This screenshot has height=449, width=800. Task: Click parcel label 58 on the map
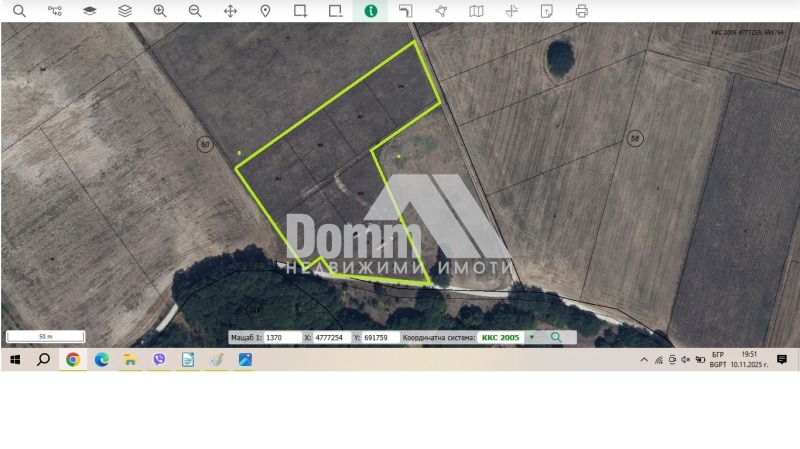635,138
